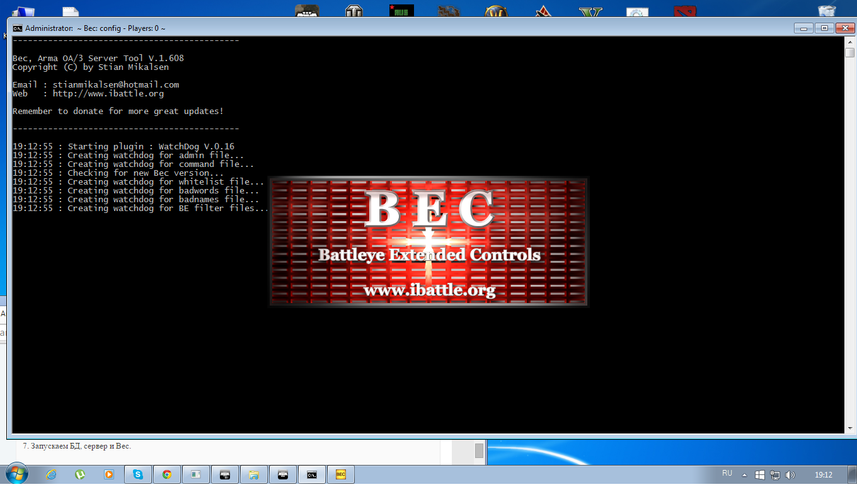Open the clock showing 19:12

coord(824,475)
